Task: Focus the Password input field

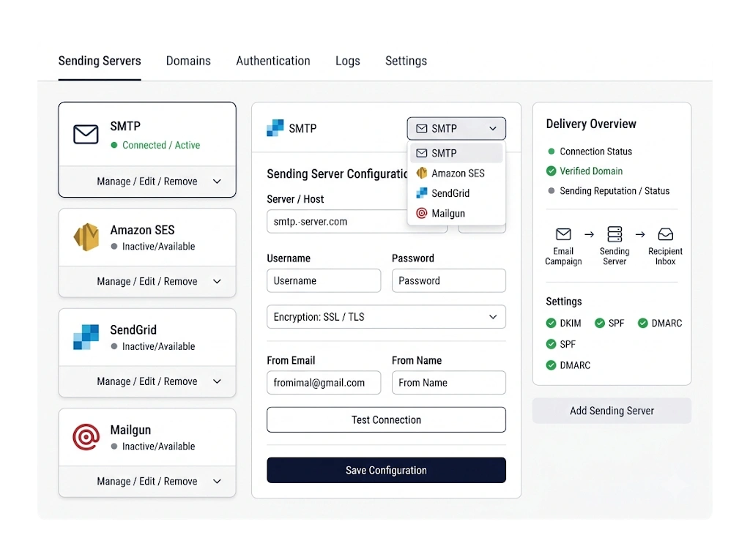Action: point(449,280)
